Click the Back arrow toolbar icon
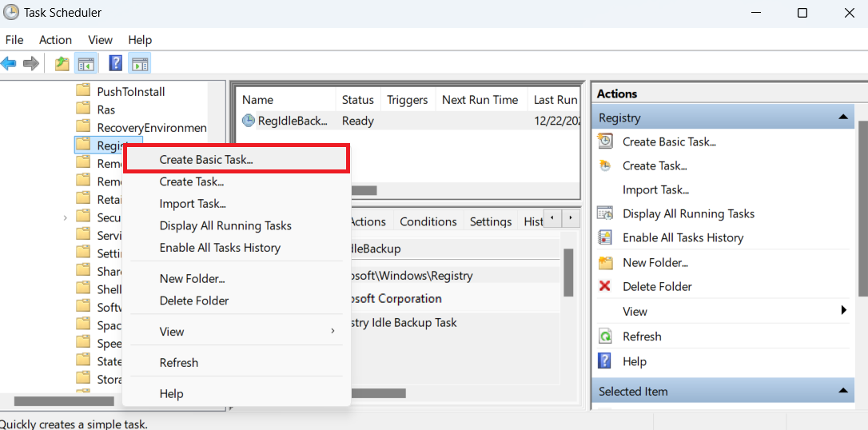The width and height of the screenshot is (868, 430). tap(8, 64)
